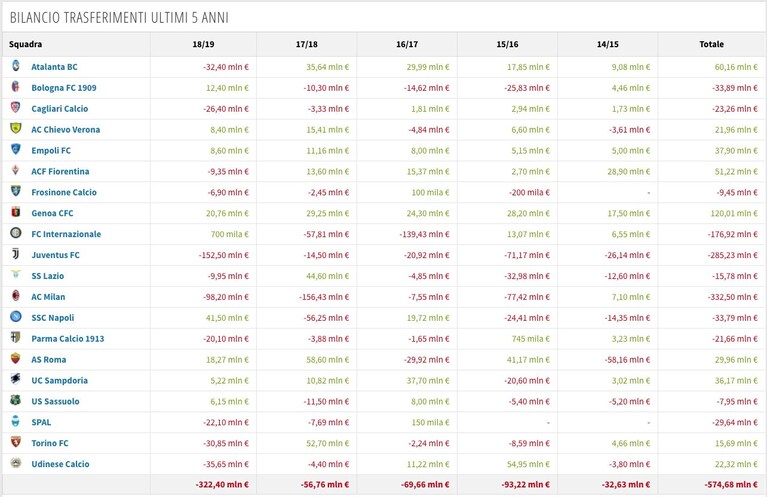The width and height of the screenshot is (767, 497).
Task: Open the Frosinone Calcio team link
Action: (x=64, y=192)
